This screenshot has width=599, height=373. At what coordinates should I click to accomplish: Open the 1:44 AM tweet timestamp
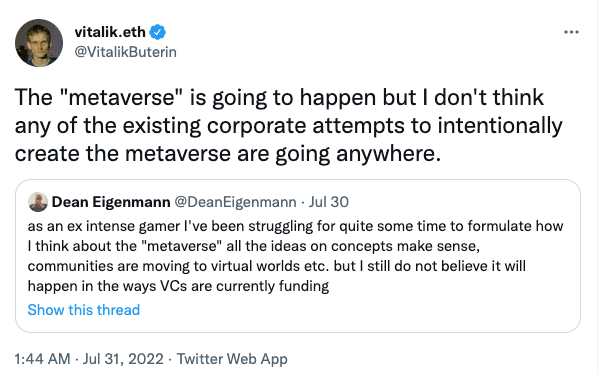(42, 359)
